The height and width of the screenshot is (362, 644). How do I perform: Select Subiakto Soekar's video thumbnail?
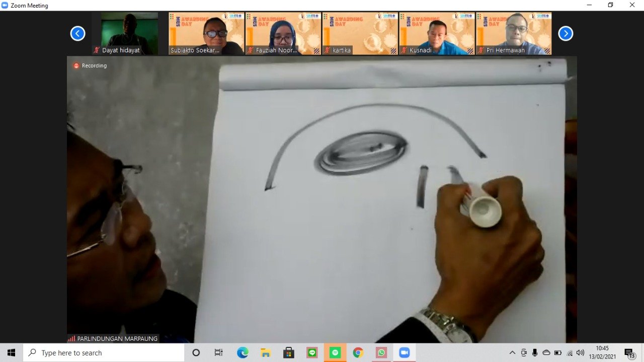pos(206,33)
